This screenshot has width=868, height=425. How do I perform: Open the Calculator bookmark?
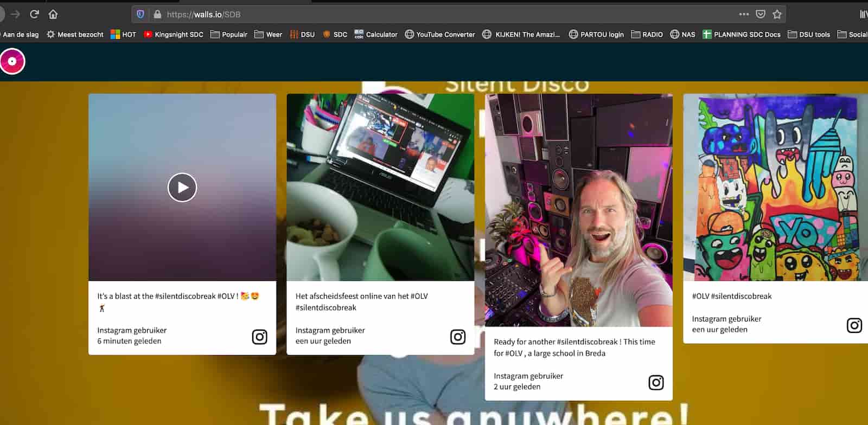(376, 34)
